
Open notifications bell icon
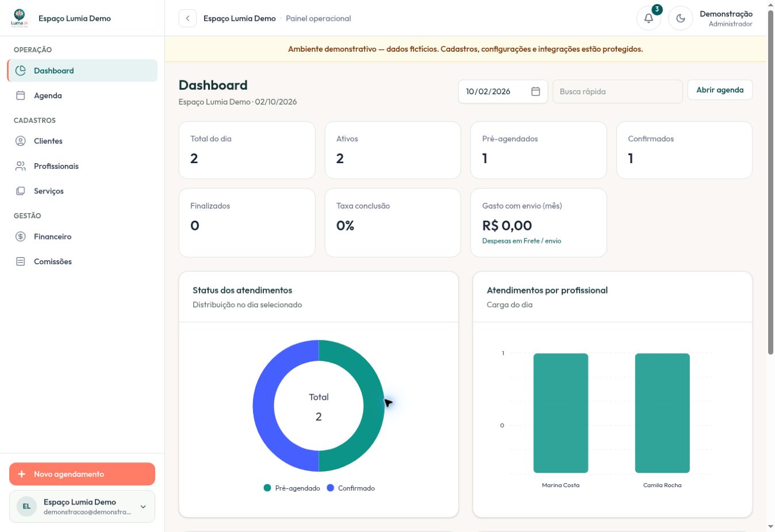[x=649, y=18]
